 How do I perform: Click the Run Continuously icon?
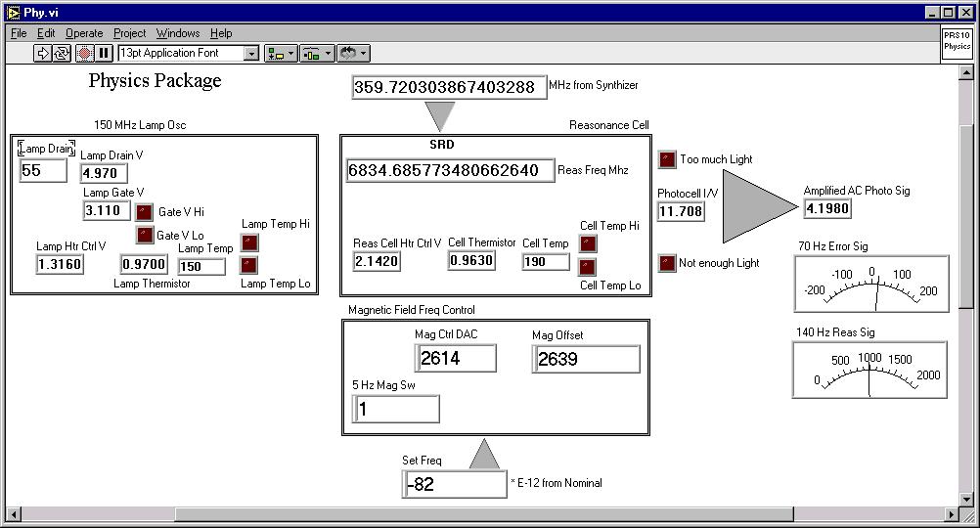[62, 53]
